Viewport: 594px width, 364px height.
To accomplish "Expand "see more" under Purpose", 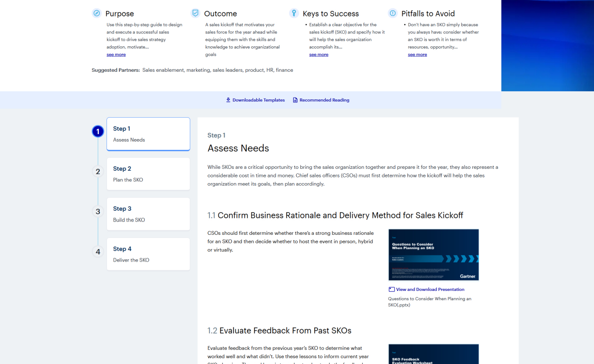I will pyautogui.click(x=116, y=54).
